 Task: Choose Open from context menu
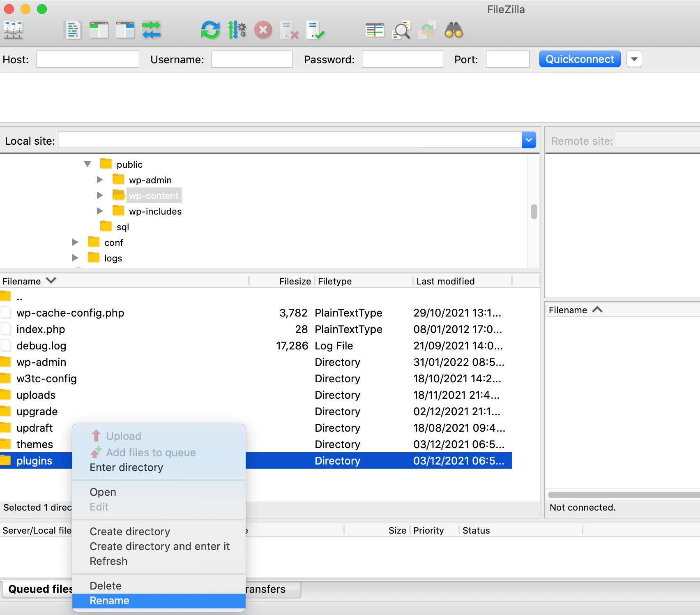(159, 492)
